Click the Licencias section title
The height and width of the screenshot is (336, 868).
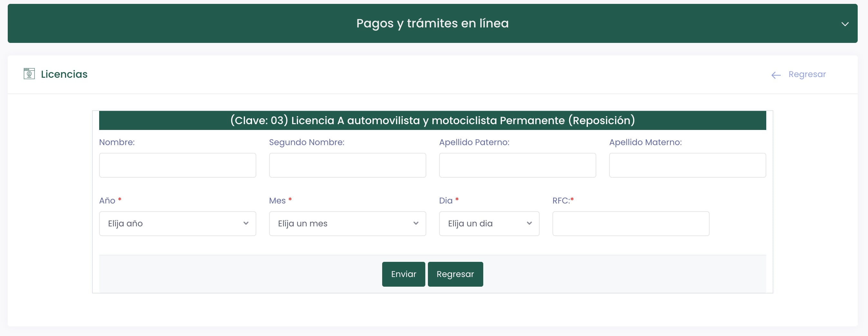64,74
